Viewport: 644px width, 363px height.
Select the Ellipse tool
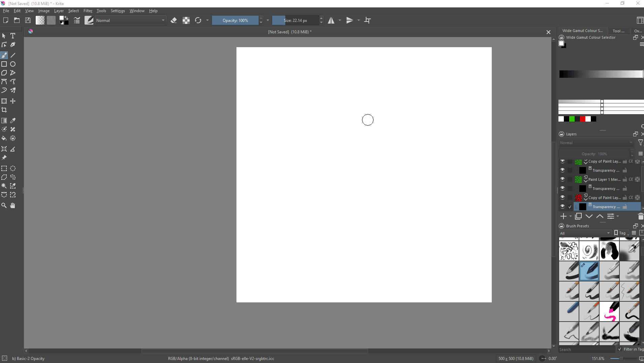click(13, 64)
